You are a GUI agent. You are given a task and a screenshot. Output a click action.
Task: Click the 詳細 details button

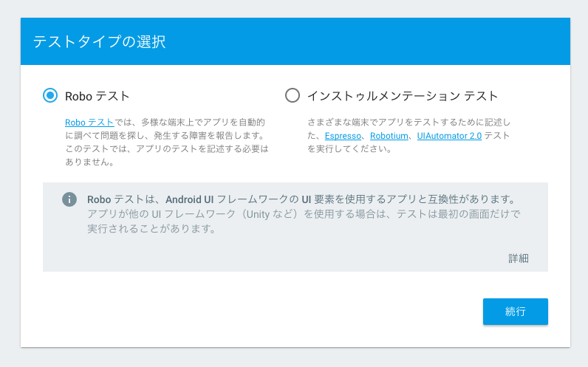(519, 258)
